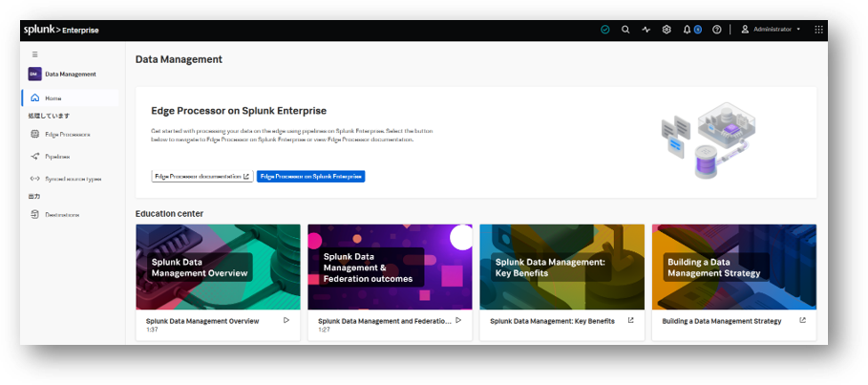The width and height of the screenshot is (868, 385).
Task: Click the Splunk Data Management Overview title
Action: click(x=202, y=321)
